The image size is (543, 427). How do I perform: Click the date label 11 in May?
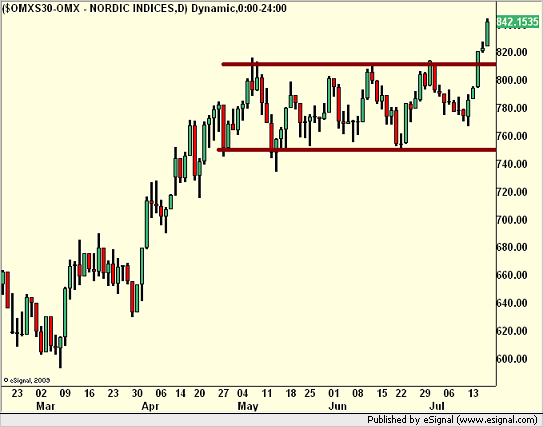[267, 393]
